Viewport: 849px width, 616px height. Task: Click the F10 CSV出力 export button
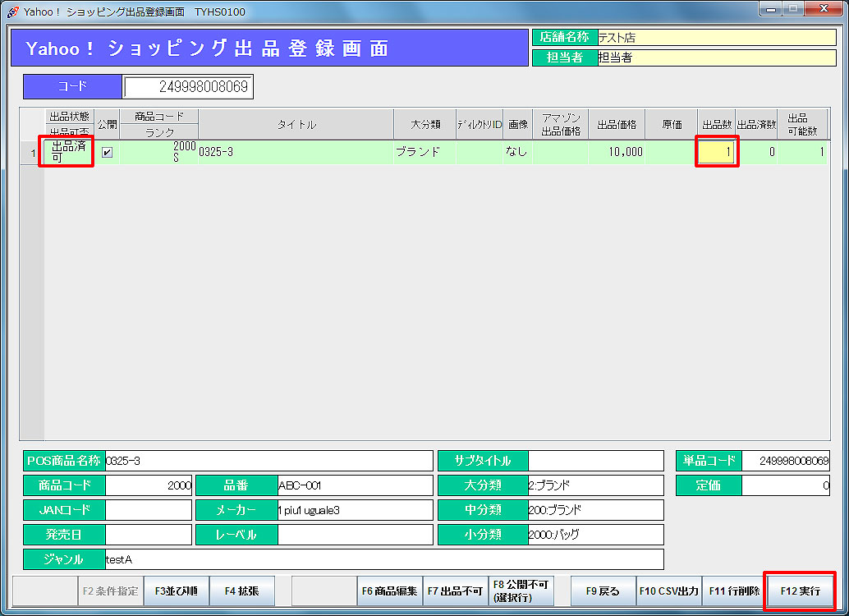coord(668,591)
